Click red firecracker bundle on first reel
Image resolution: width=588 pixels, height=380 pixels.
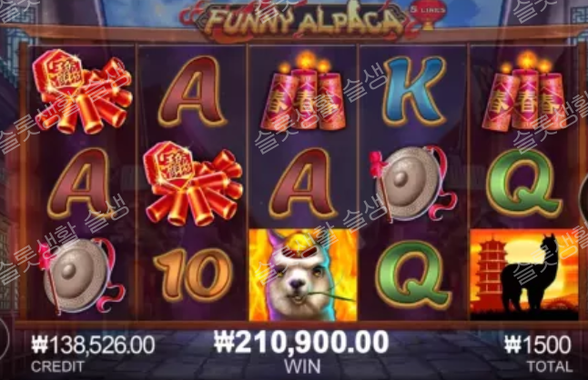pyautogui.click(x=83, y=91)
